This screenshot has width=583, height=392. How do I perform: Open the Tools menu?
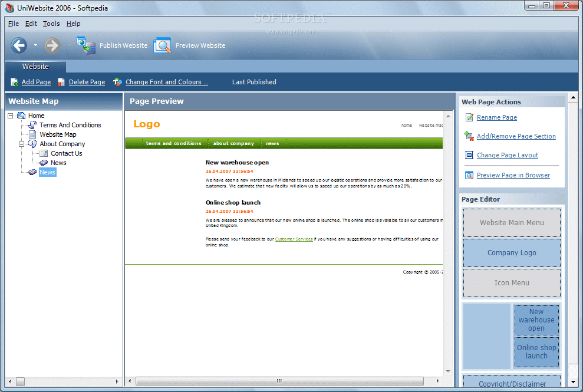(51, 24)
